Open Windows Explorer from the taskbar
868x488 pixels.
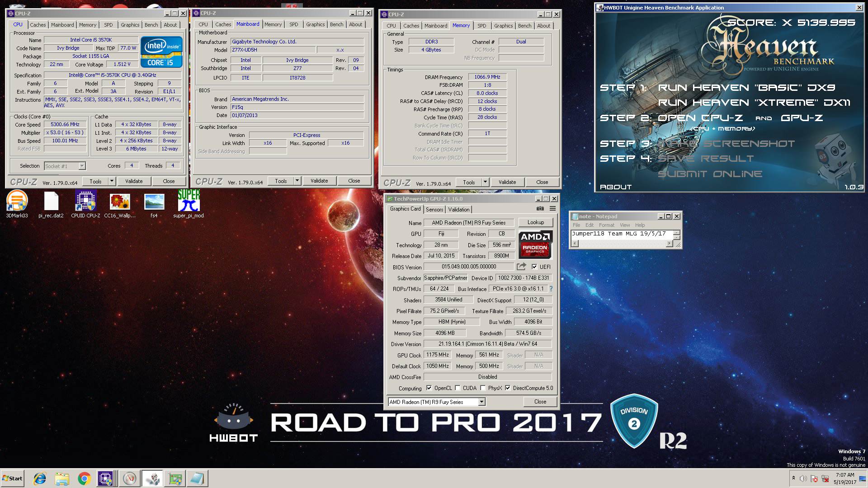point(62,479)
